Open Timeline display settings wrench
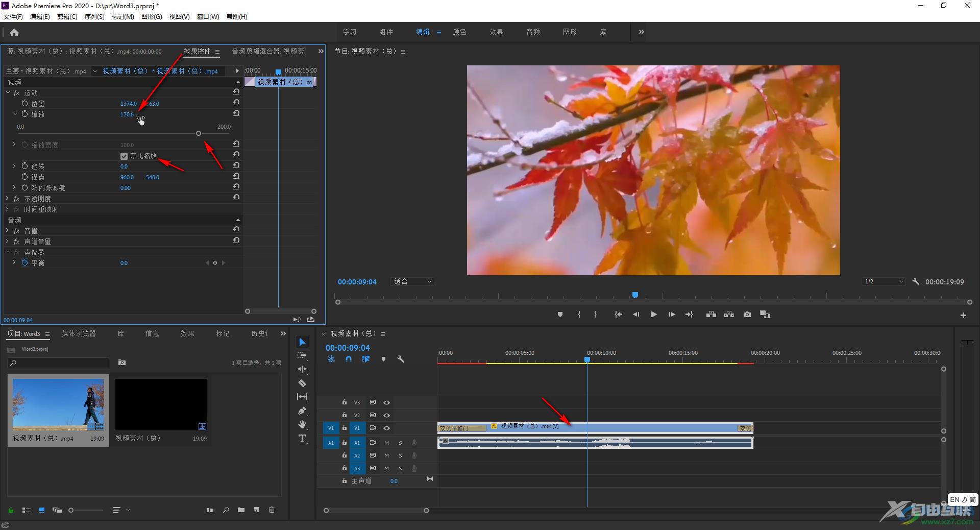Image resolution: width=980 pixels, height=530 pixels. coord(401,359)
